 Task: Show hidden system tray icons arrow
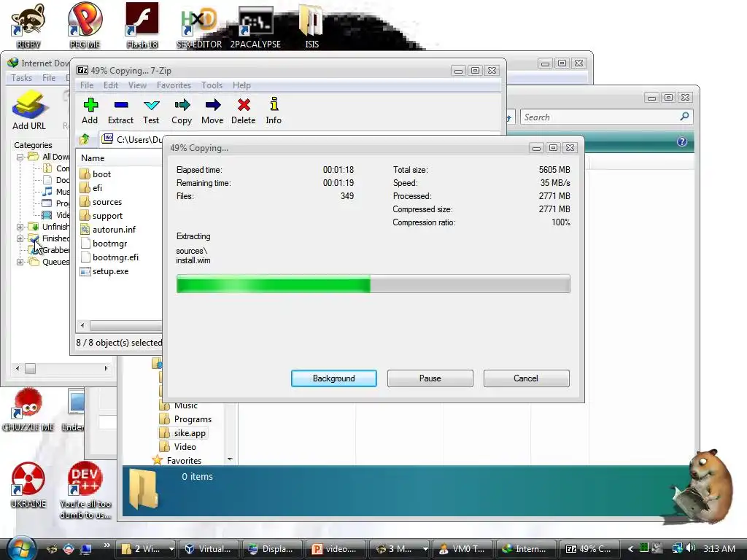pos(630,548)
